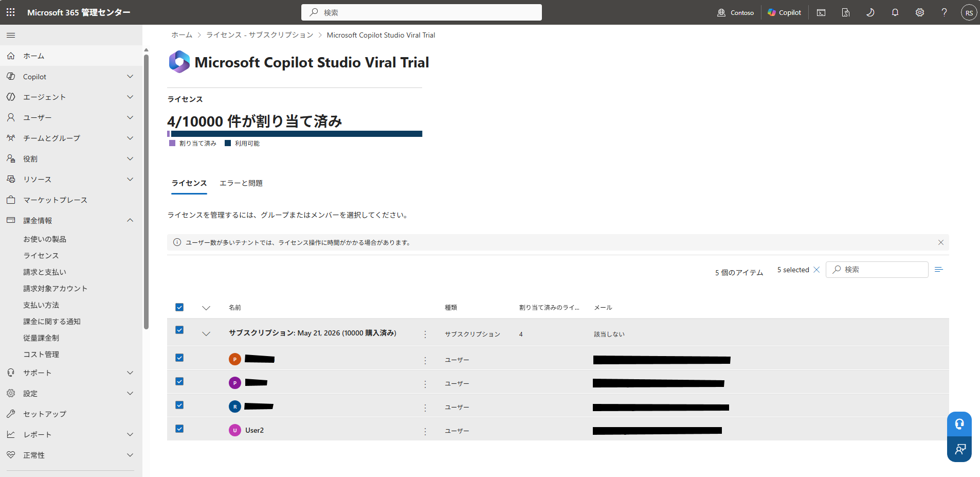Image resolution: width=980 pixels, height=477 pixels.
Task: Open more actions for subscription row
Action: 425,334
